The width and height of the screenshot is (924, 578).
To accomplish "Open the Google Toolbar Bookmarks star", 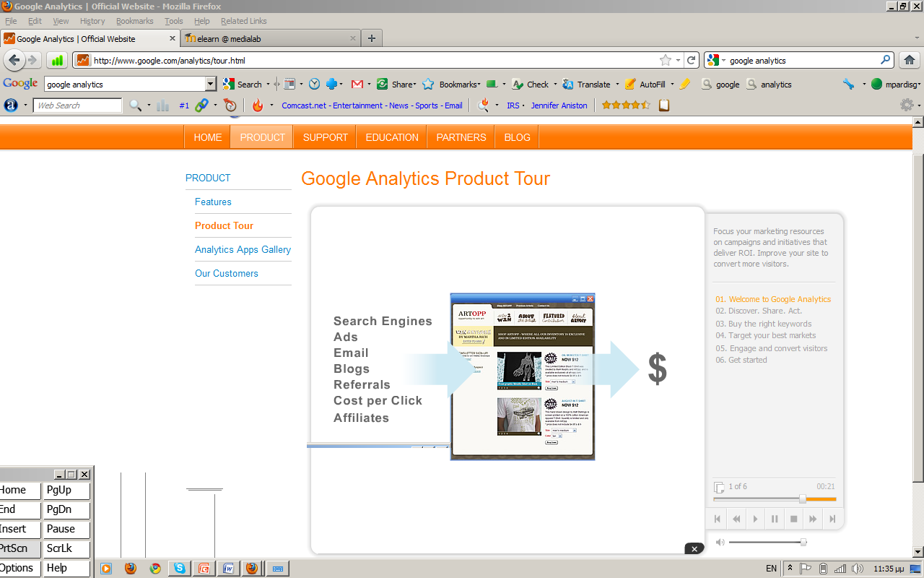I will (x=428, y=84).
